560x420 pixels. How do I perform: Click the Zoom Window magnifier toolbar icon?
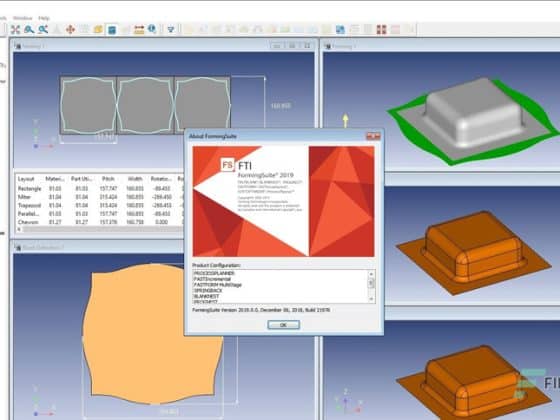tap(43, 30)
